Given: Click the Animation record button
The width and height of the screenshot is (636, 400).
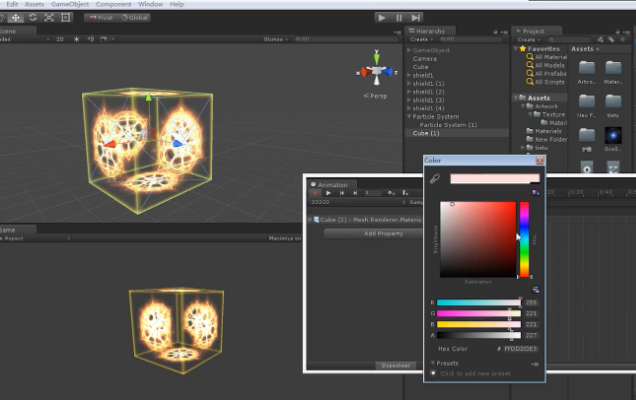Looking at the screenshot, I should tap(315, 192).
